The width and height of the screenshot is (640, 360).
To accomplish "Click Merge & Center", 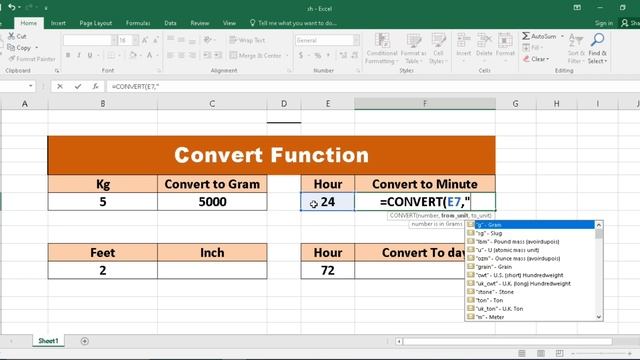I will (x=256, y=55).
